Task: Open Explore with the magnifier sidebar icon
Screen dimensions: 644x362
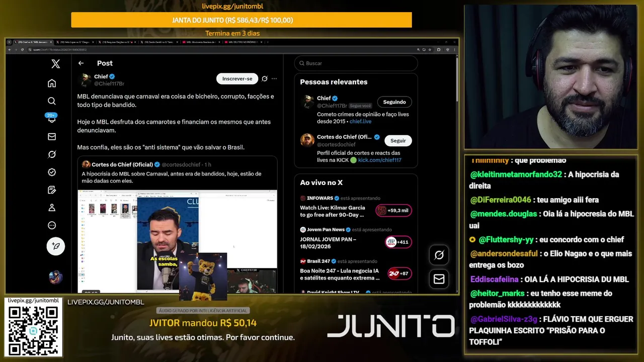Action: (x=52, y=101)
